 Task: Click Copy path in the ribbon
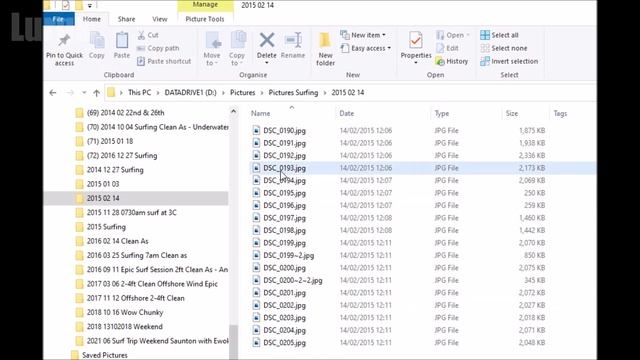[x=158, y=48]
